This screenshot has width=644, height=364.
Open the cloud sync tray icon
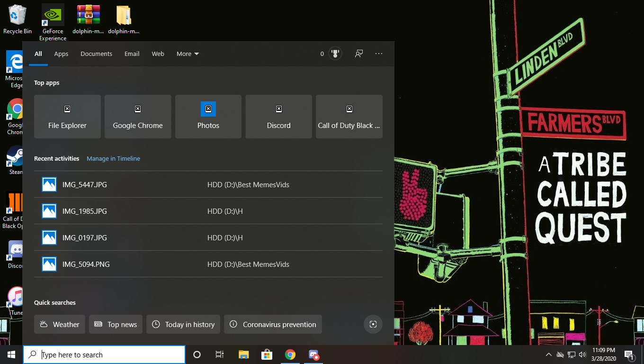[x=560, y=355]
